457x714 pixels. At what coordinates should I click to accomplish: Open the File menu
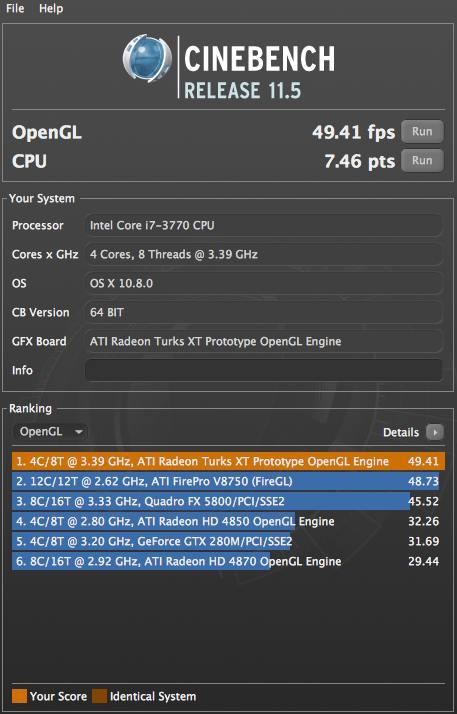15,9
